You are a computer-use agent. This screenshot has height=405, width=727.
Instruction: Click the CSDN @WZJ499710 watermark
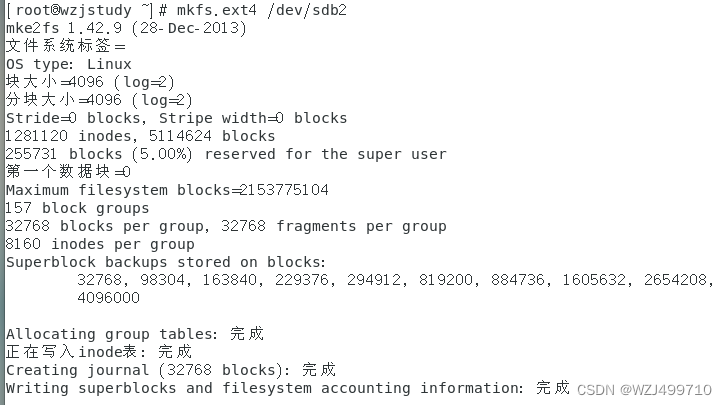pyautogui.click(x=644, y=390)
